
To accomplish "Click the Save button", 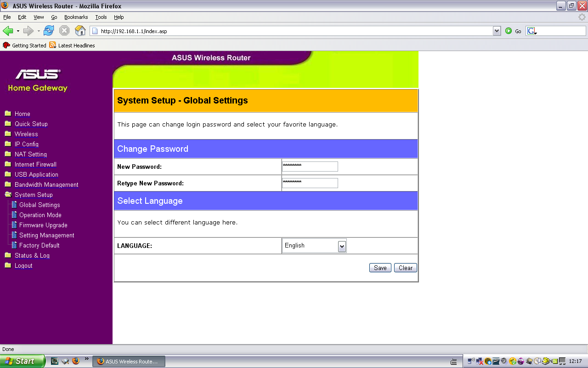I will (380, 268).
